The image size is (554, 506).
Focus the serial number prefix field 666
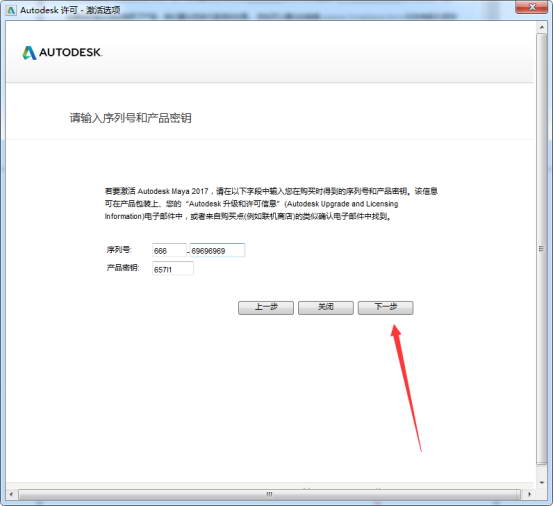click(169, 250)
